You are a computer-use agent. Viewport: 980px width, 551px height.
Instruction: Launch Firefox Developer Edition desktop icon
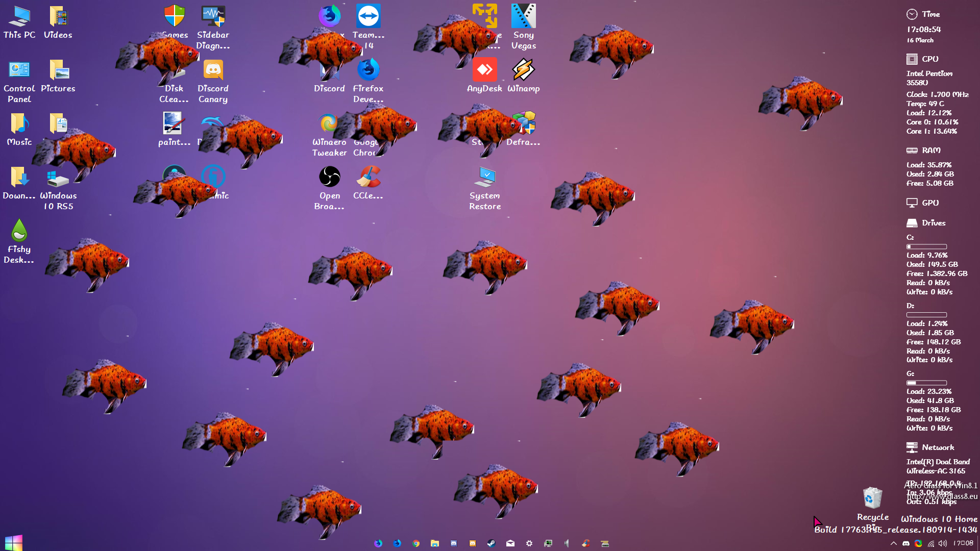pos(369,82)
